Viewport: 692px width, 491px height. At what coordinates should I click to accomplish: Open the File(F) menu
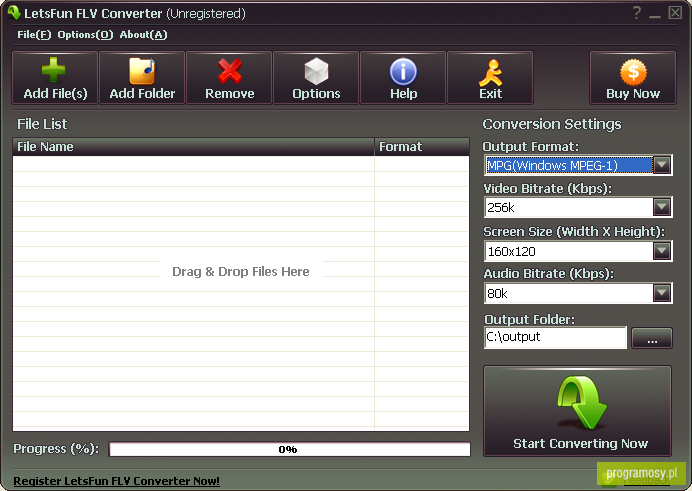(x=34, y=34)
